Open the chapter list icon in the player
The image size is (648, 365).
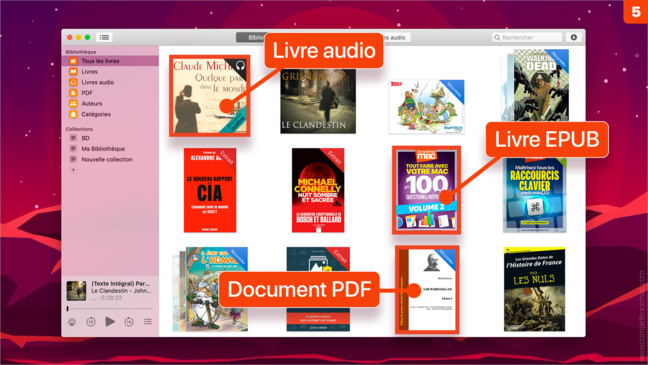pos(148,322)
